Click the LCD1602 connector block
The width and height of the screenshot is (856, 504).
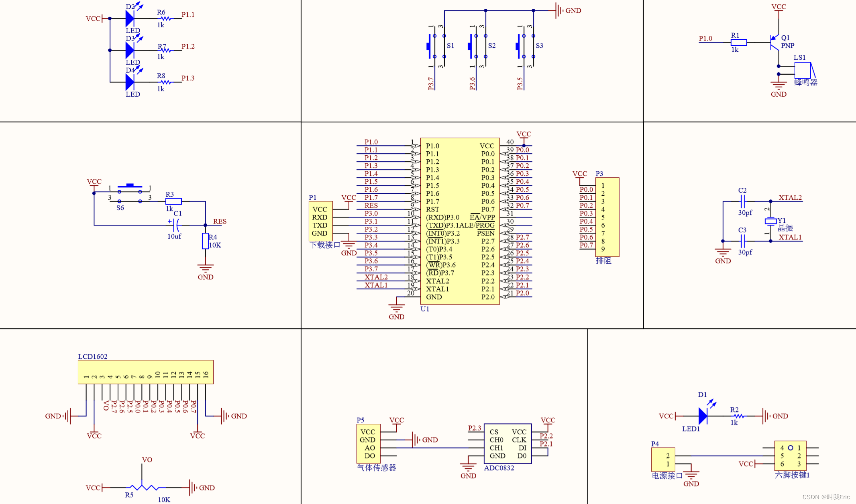146,372
